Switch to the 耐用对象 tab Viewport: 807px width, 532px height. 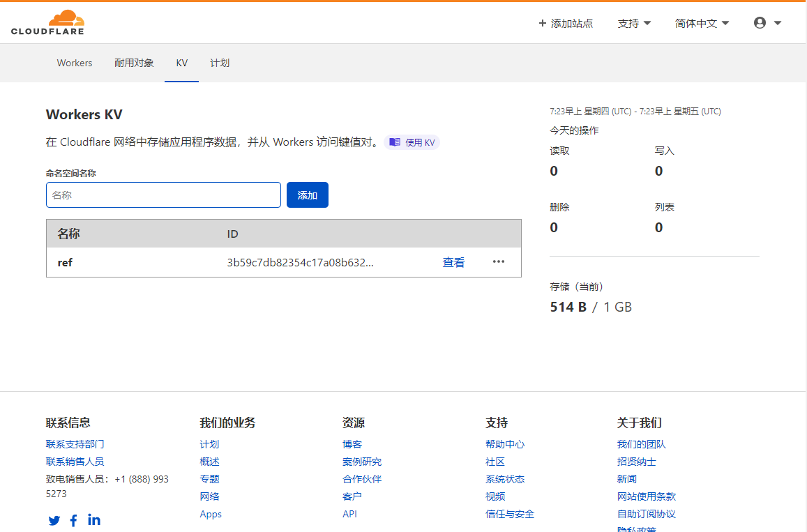pyautogui.click(x=134, y=63)
